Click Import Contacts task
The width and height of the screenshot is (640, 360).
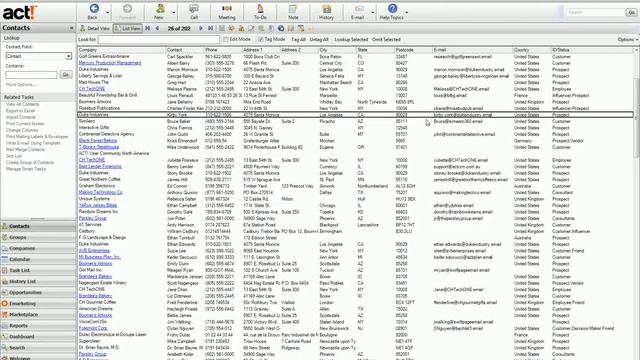(21, 117)
